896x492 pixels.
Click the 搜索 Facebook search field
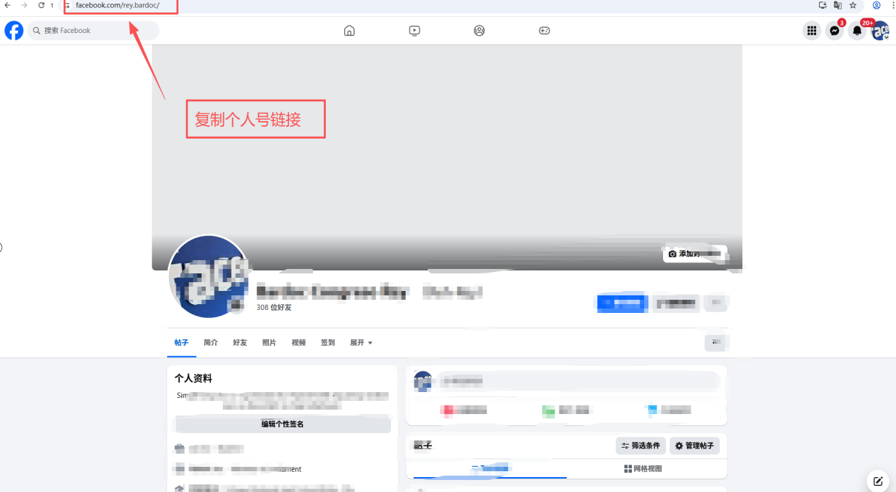[x=95, y=31]
